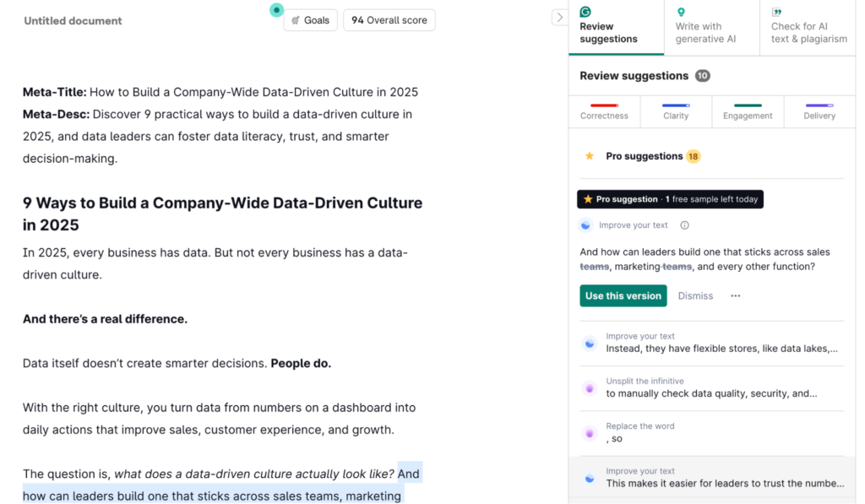The image size is (865, 504).
Task: Click the struck-through 'teams' after sales
Action: click(594, 267)
